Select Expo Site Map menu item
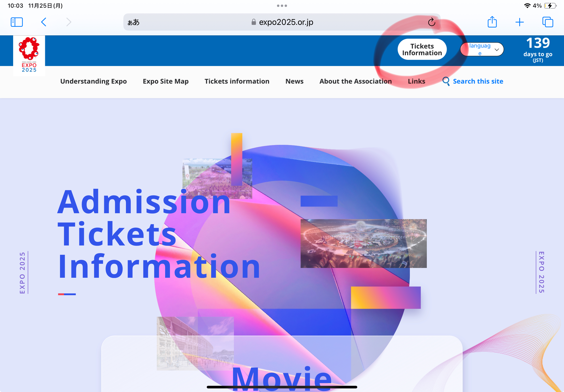The image size is (564, 392). click(165, 81)
